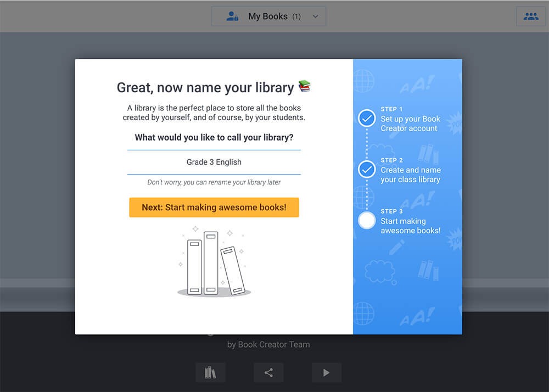Click the library name field with Grade 3 English
This screenshot has width=549, height=392.
click(x=214, y=162)
